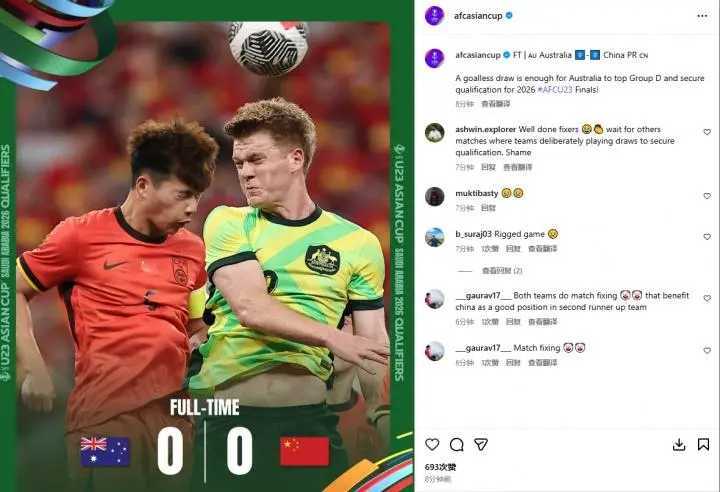
Task: Expand the two hidden replies under b_suraj03
Action: [501, 271]
